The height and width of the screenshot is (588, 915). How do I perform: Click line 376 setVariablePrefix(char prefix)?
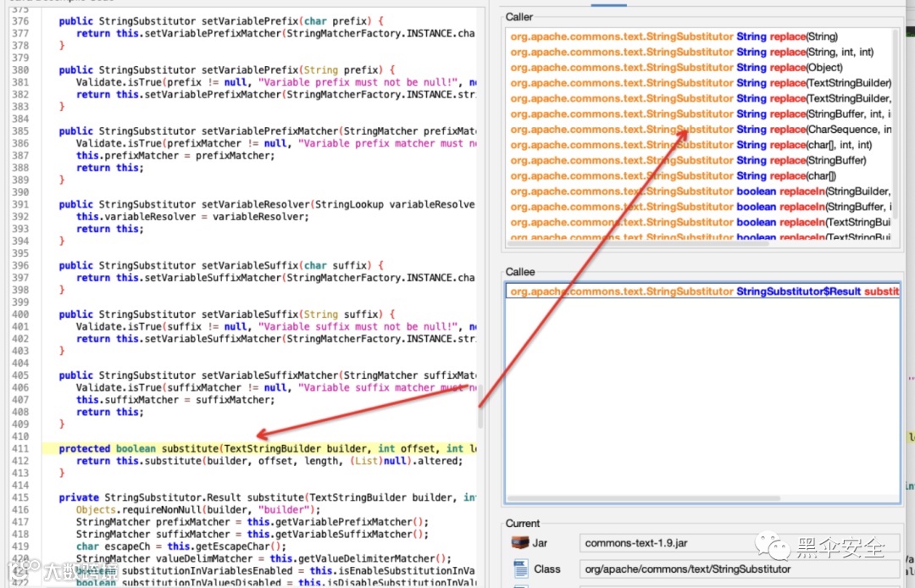point(221,21)
